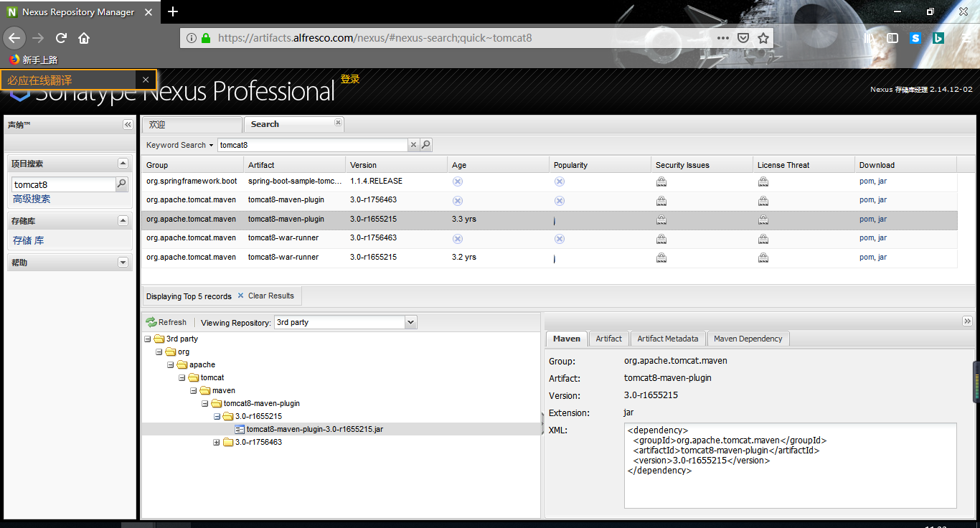Select tomcat8-maven-plugin-3.0-r1655215.jar in tree
This screenshot has height=528, width=980.
pyautogui.click(x=315, y=429)
